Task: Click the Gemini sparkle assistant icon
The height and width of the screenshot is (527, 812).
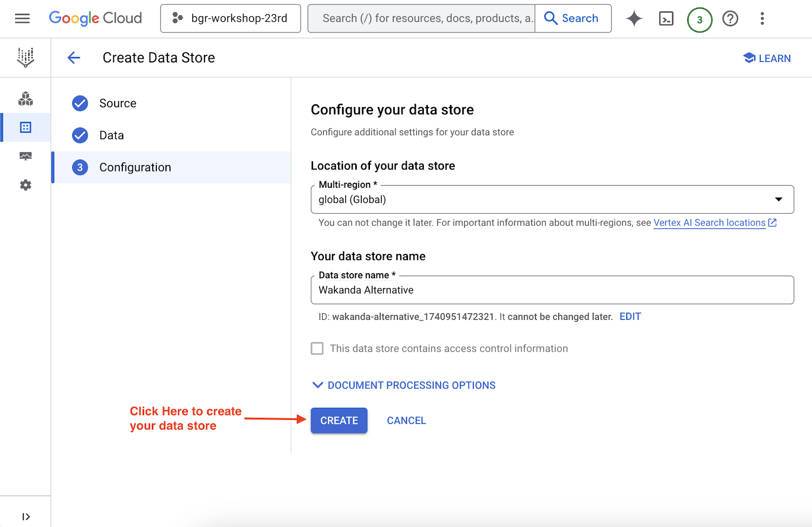Action: (634, 19)
